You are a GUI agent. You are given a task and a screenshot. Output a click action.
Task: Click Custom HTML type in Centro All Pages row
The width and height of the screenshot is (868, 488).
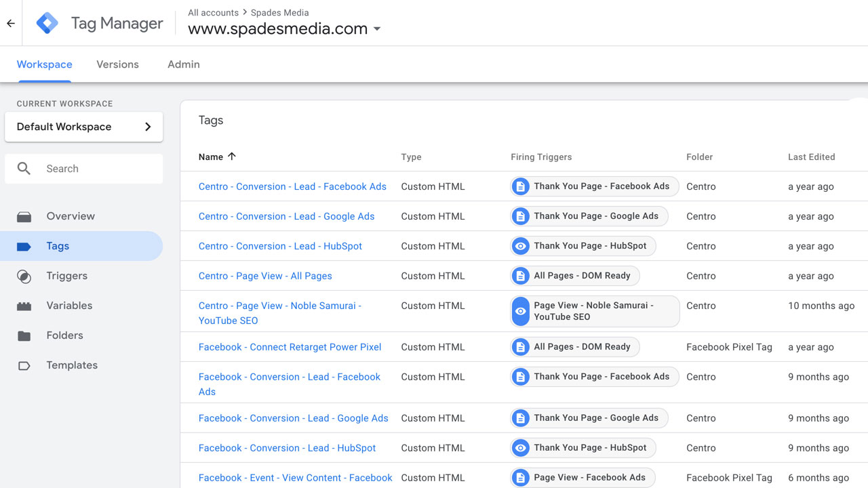(433, 276)
